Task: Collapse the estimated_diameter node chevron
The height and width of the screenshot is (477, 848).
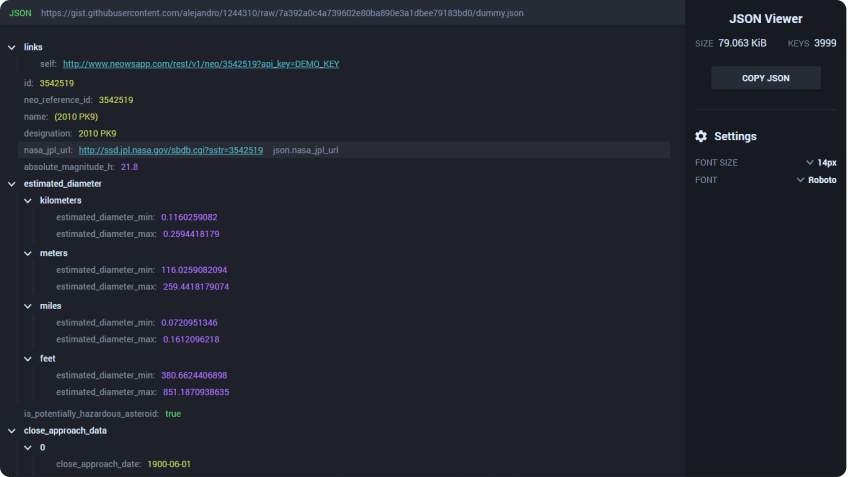Action: coord(12,184)
